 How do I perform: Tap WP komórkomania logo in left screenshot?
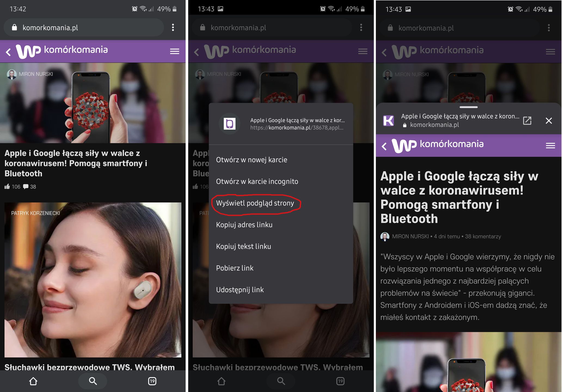point(62,51)
